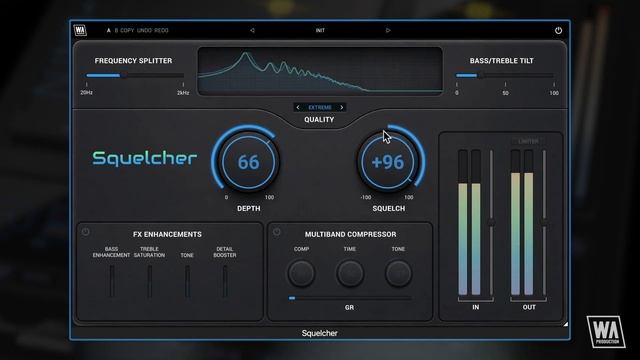Select previous quality mode chevron
The width and height of the screenshot is (640, 360).
click(298, 107)
